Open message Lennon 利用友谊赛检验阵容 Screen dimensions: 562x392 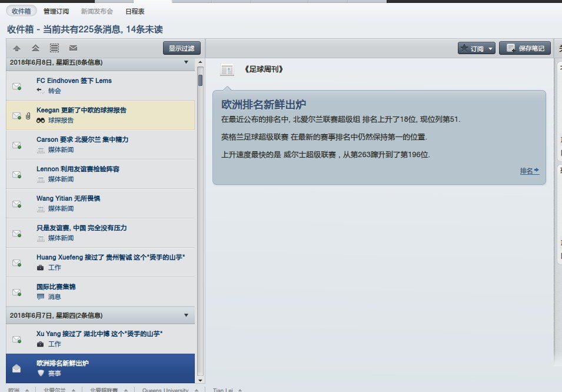pyautogui.click(x=101, y=174)
